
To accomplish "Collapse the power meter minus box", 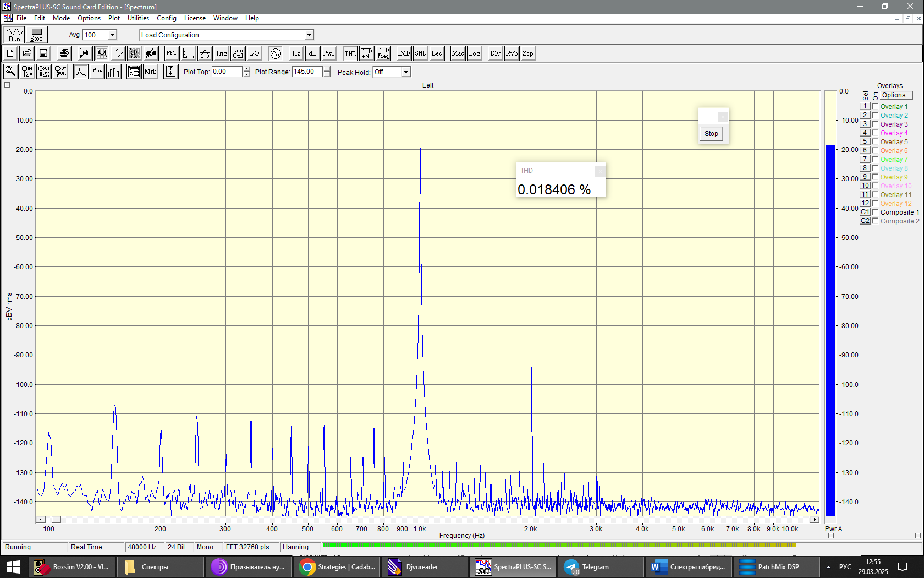I will 831,536.
